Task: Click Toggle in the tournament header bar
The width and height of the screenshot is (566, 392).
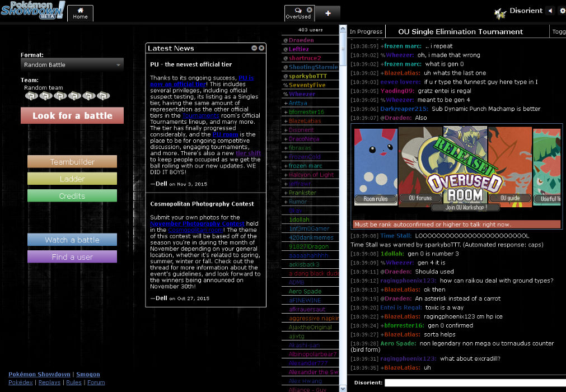Action: pyautogui.click(x=558, y=31)
